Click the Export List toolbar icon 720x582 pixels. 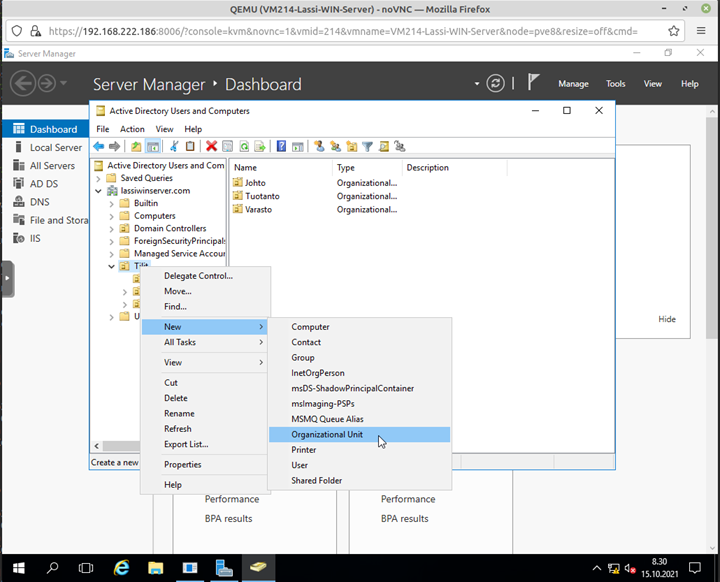pyautogui.click(x=260, y=147)
